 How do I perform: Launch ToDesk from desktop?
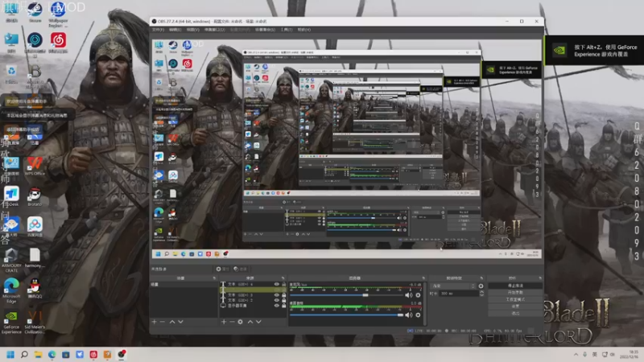pos(11,196)
